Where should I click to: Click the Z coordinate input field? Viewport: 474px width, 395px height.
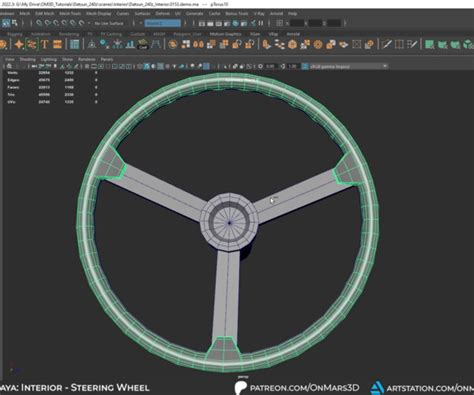[x=334, y=23]
